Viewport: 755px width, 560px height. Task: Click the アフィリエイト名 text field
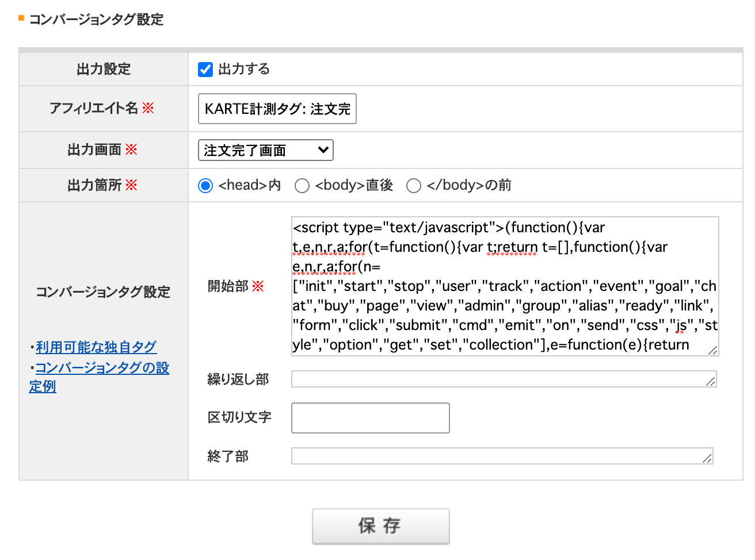click(x=277, y=109)
